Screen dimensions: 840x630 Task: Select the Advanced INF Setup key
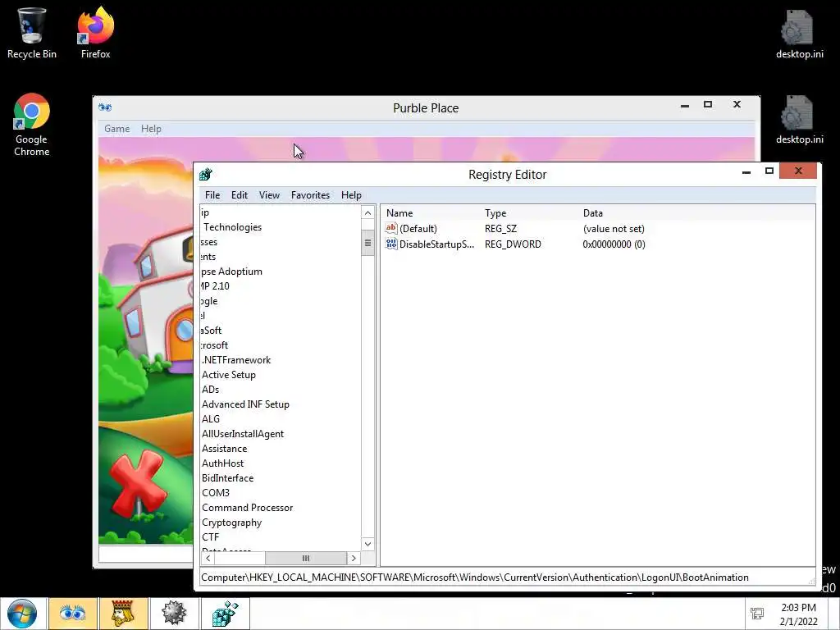click(x=245, y=404)
